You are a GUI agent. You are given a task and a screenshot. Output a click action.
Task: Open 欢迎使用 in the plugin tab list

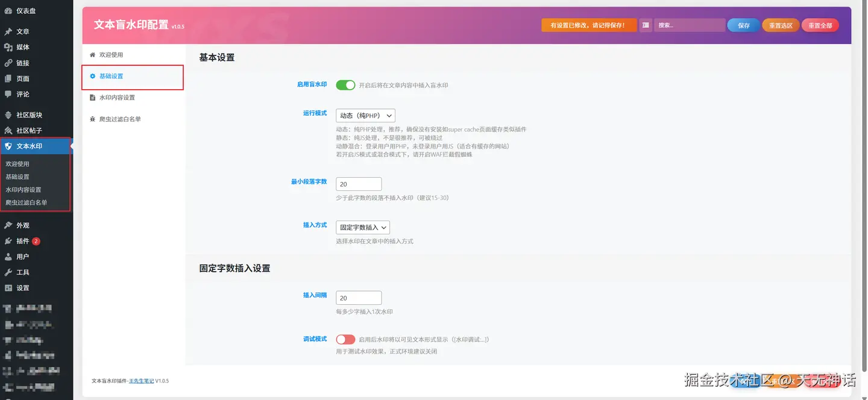(x=133, y=55)
